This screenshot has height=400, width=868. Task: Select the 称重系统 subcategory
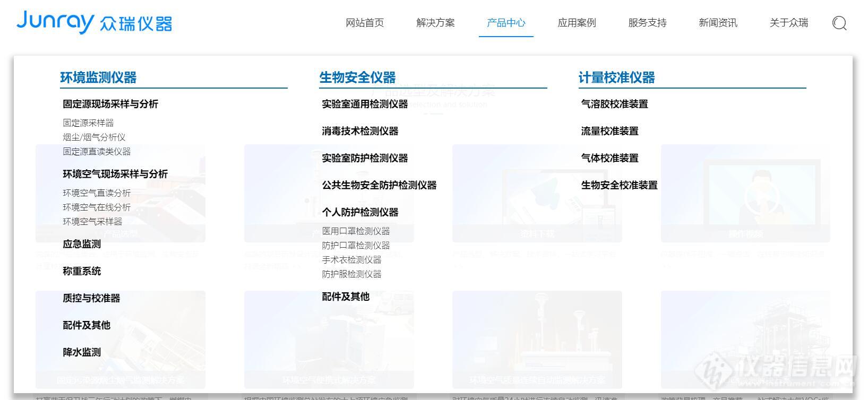(82, 271)
